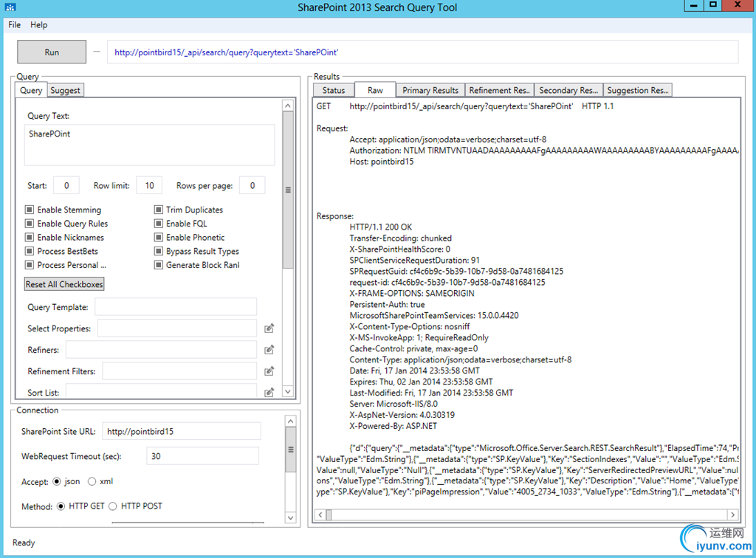Click the edit icon beside Select Properties
The image size is (756, 558).
coord(269,328)
